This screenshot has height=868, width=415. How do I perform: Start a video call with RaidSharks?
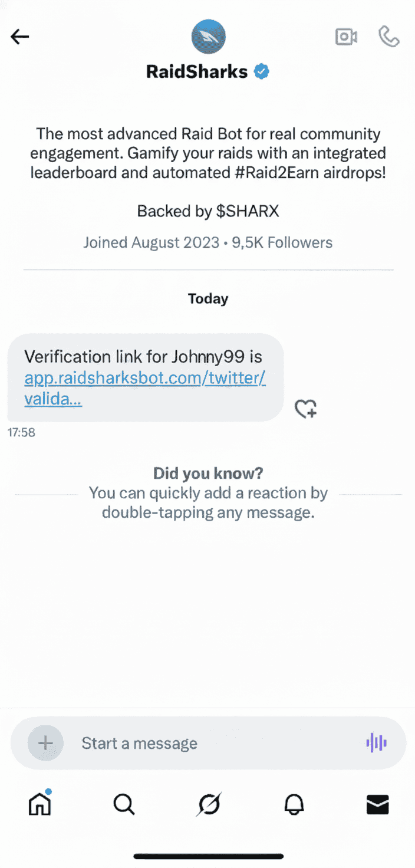[346, 37]
